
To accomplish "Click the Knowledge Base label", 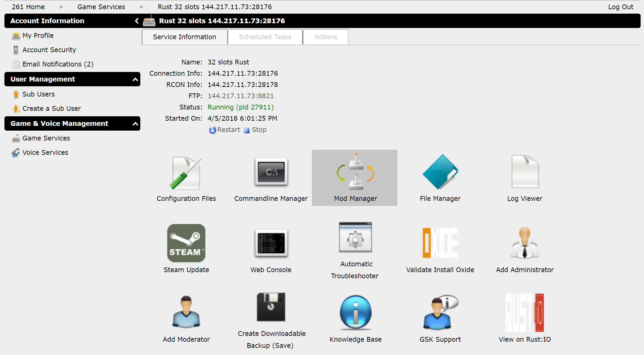I will click(356, 339).
